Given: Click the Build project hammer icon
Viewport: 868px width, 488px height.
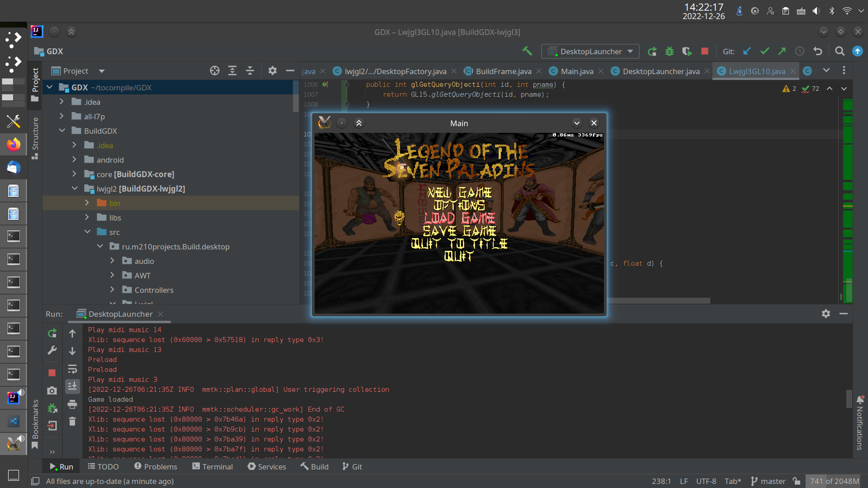Looking at the screenshot, I should click(527, 51).
